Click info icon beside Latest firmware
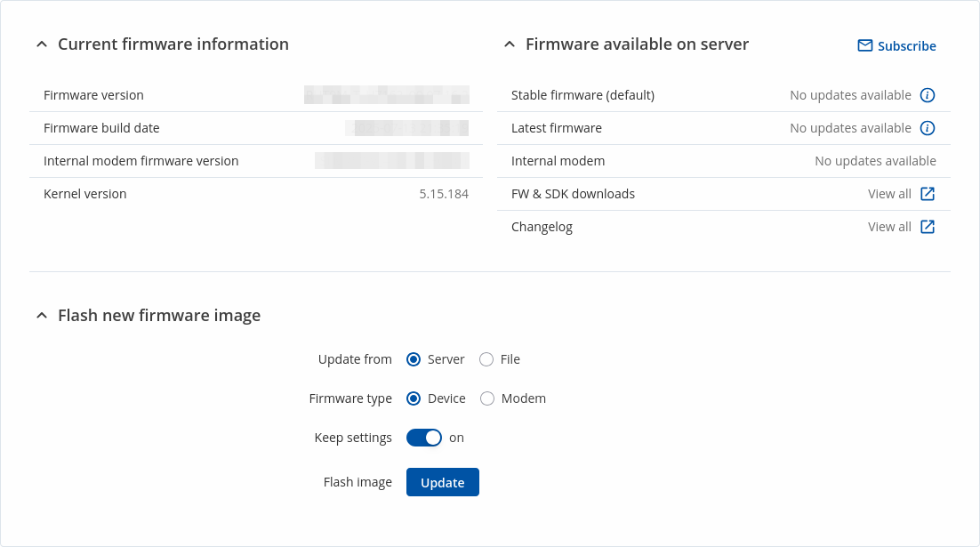This screenshot has width=980, height=547. coord(928,128)
